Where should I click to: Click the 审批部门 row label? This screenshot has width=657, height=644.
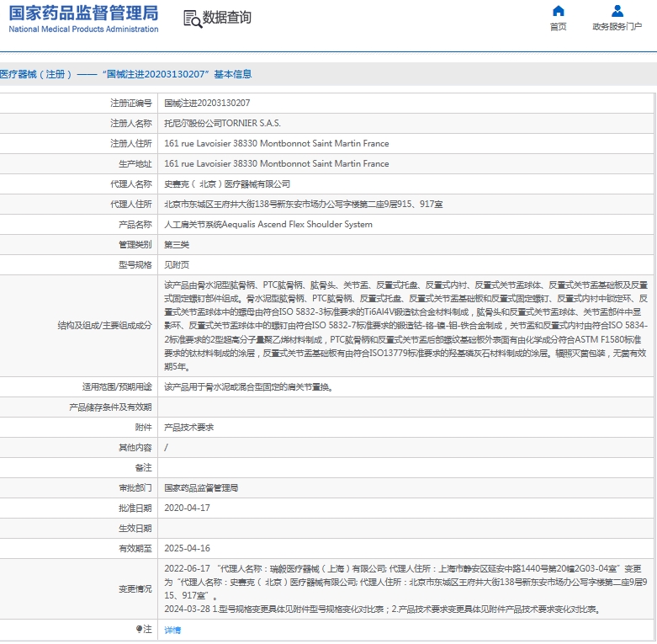[x=135, y=488]
